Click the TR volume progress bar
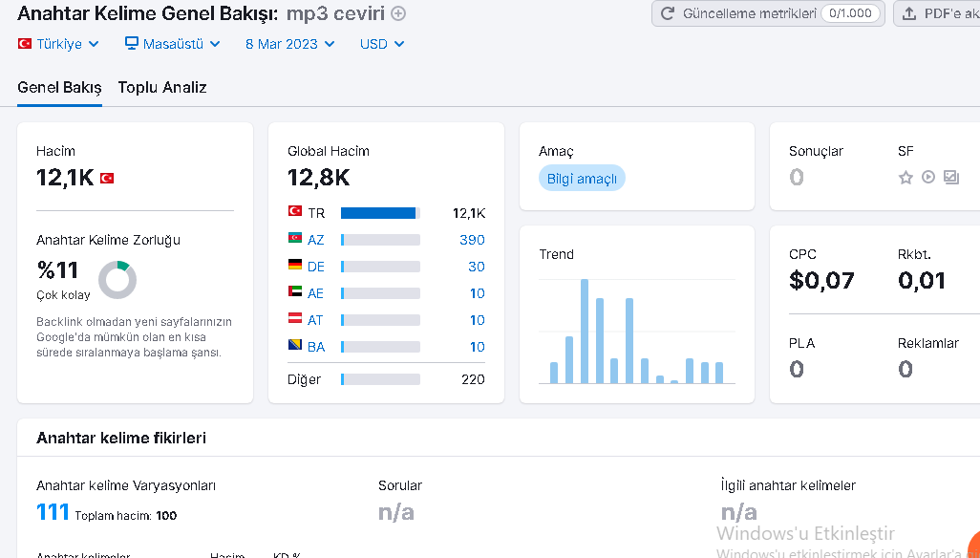The height and width of the screenshot is (558, 980). [380, 213]
